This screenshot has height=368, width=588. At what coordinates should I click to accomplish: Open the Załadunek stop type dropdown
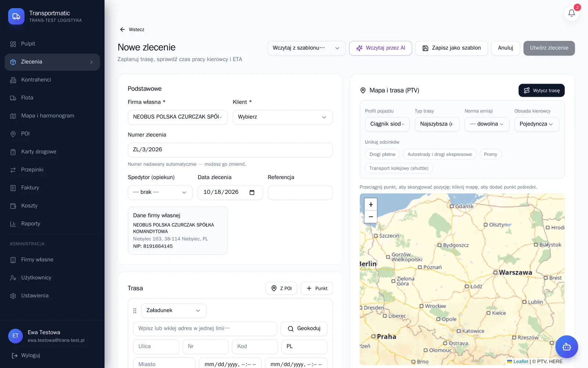pos(174,311)
